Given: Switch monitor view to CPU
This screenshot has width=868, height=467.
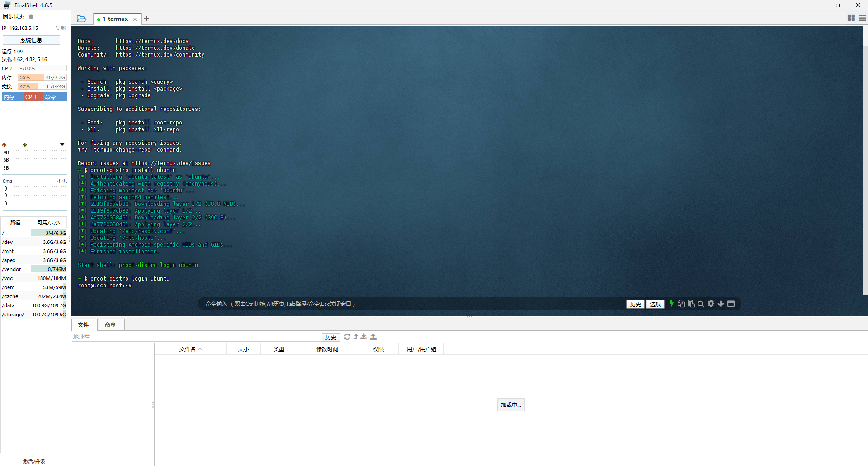Looking at the screenshot, I should coord(31,97).
